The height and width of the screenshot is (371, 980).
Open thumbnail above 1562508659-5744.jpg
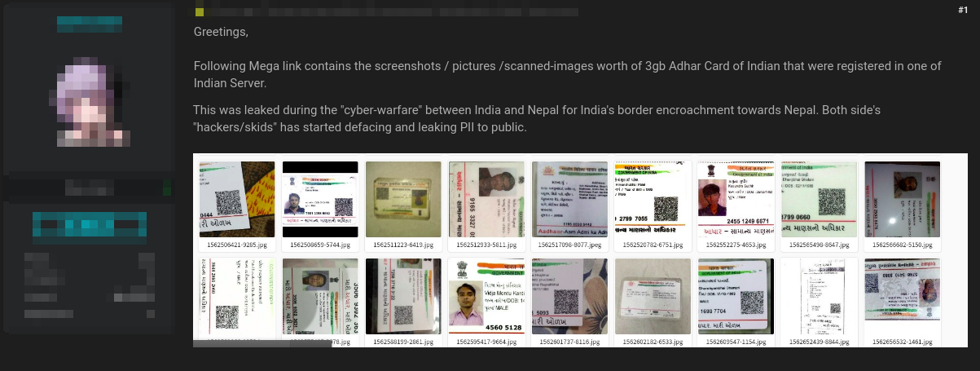320,199
